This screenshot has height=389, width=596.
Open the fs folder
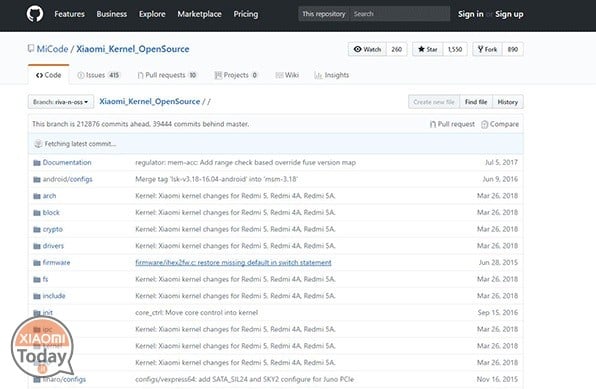(x=45, y=279)
